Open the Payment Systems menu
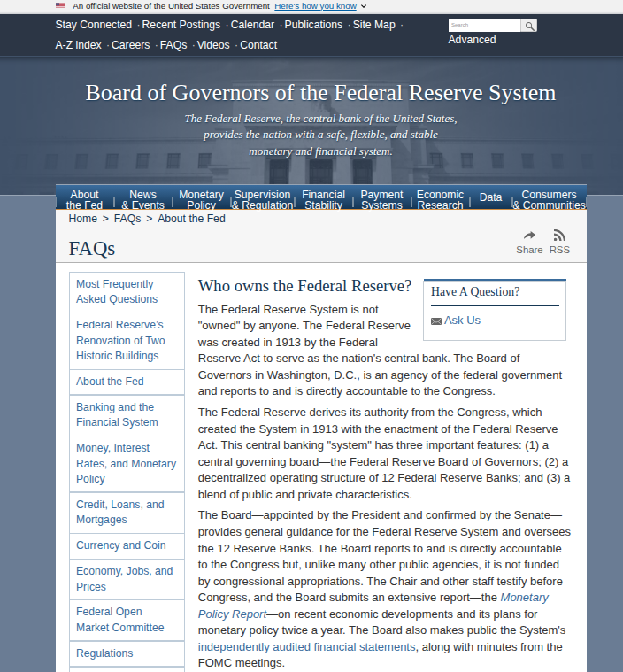Screen dimensions: 623x672 coord(381,200)
